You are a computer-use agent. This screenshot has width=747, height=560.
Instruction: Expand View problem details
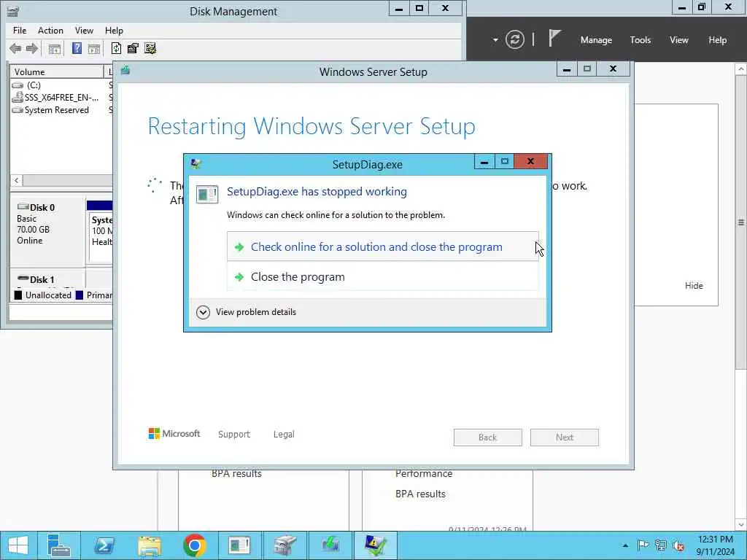(246, 312)
